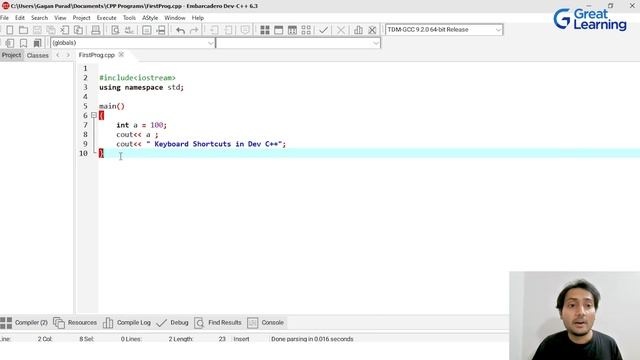Open the View menu

(x=60, y=18)
